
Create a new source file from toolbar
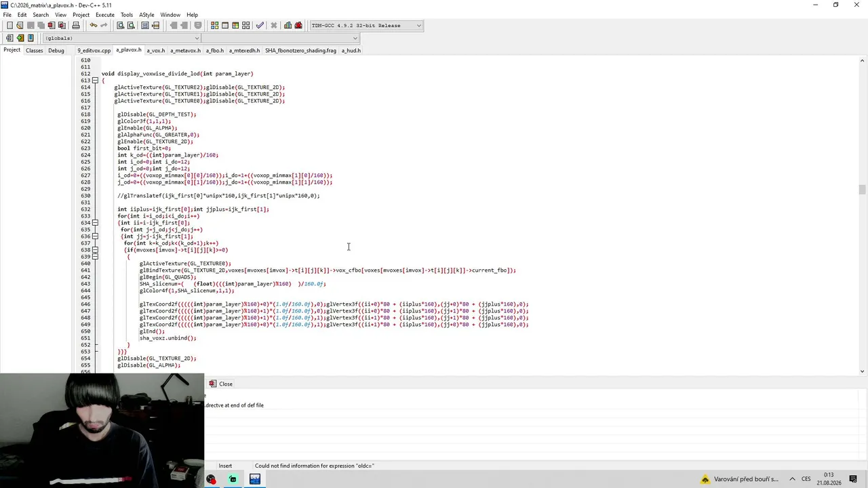tap(9, 26)
